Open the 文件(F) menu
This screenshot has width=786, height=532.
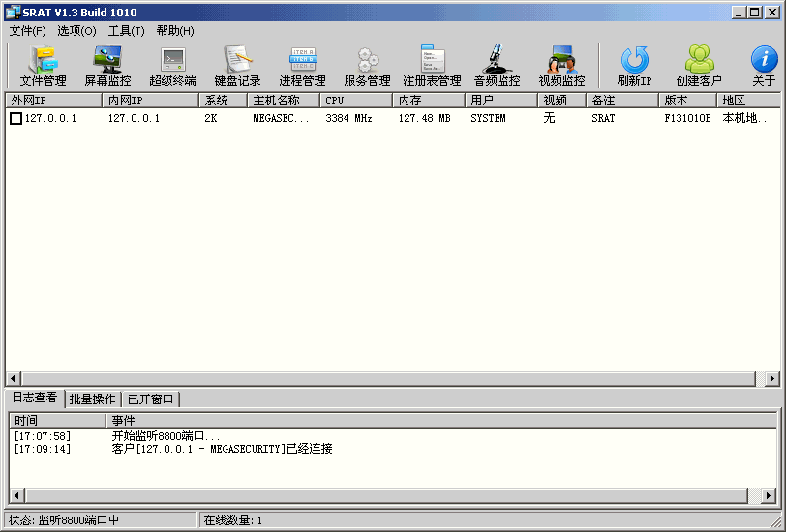point(28,31)
